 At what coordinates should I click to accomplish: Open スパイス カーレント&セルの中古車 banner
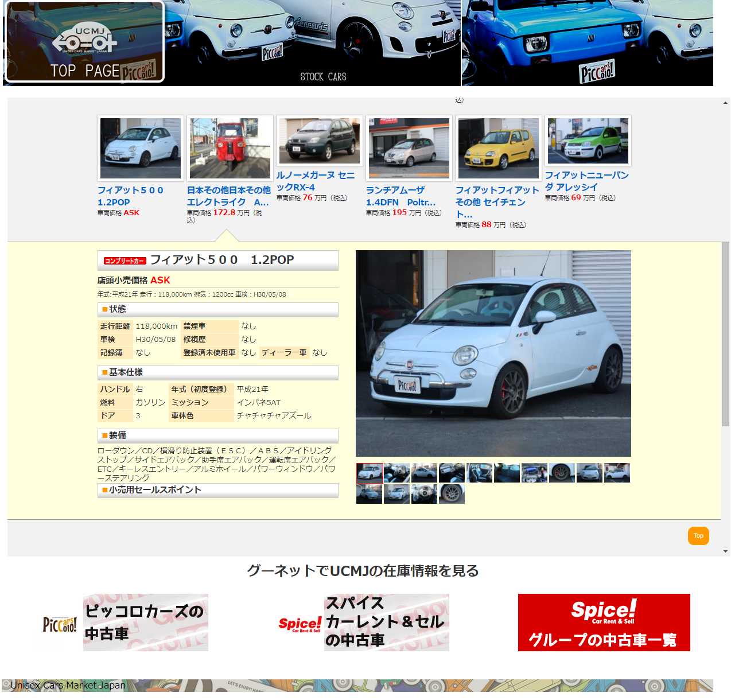tap(387, 623)
